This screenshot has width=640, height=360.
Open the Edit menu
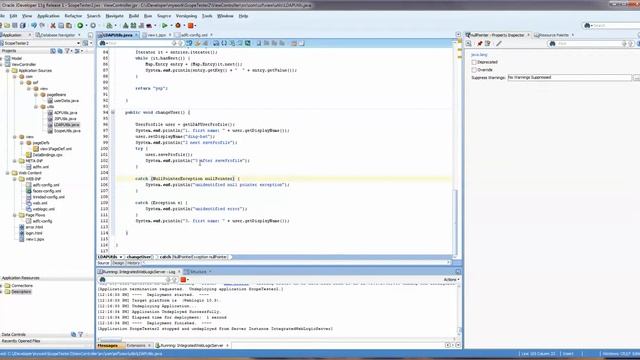13,16
